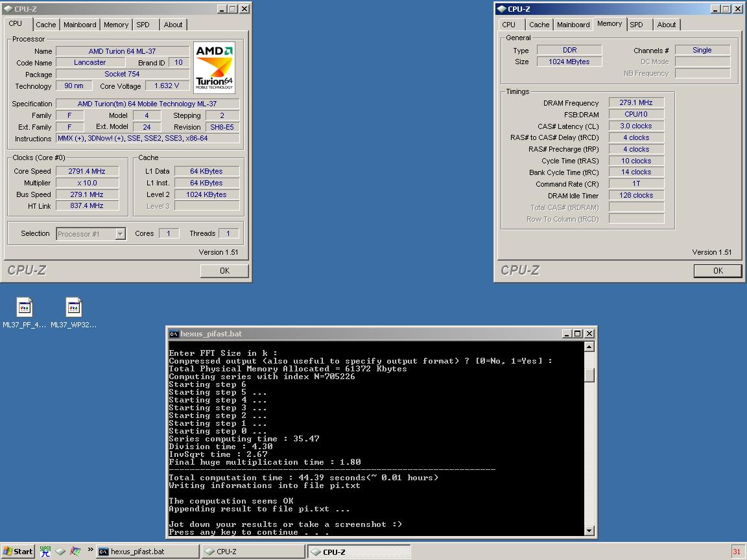
Task: Switch to hexus_pifast.bat taskbar button
Action: pos(148,552)
